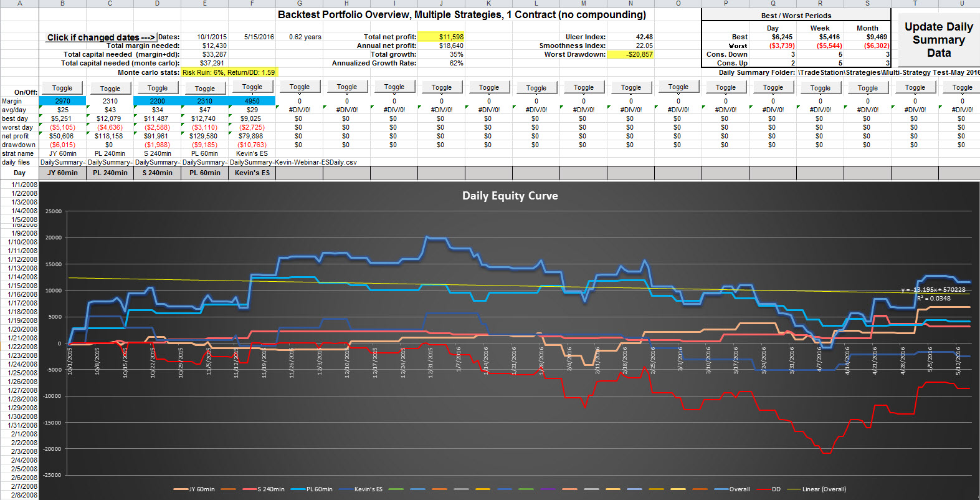980x500 pixels.
Task: Select the date row 2/8/2008
Action: pos(19,495)
